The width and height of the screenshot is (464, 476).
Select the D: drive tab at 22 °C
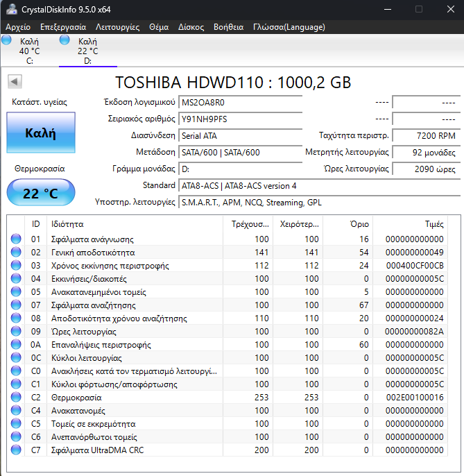(87, 51)
